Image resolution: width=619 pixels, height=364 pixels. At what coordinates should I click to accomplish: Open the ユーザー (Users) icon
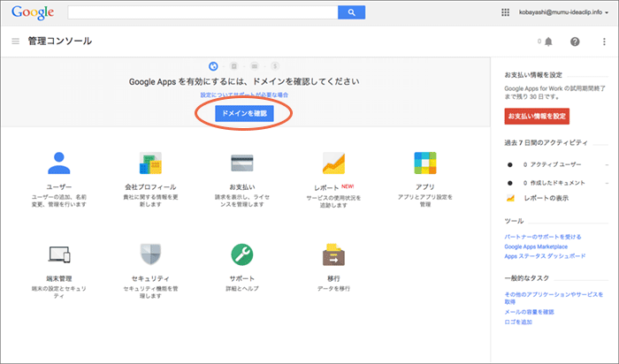[x=59, y=163]
